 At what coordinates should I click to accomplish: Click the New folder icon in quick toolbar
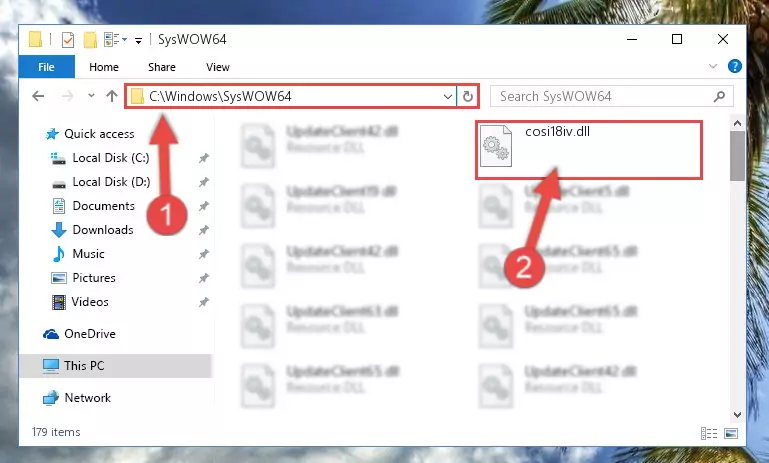[x=90, y=40]
